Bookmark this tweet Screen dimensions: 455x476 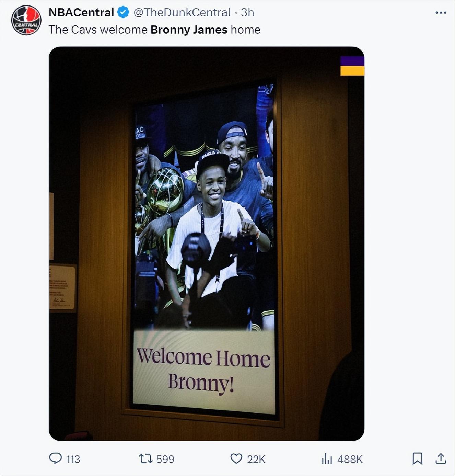tap(417, 458)
